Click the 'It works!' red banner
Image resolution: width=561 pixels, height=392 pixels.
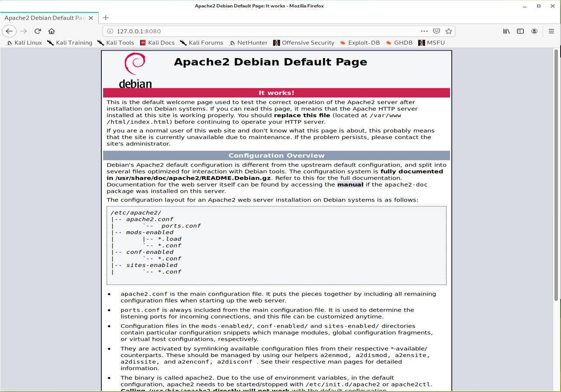pos(277,93)
